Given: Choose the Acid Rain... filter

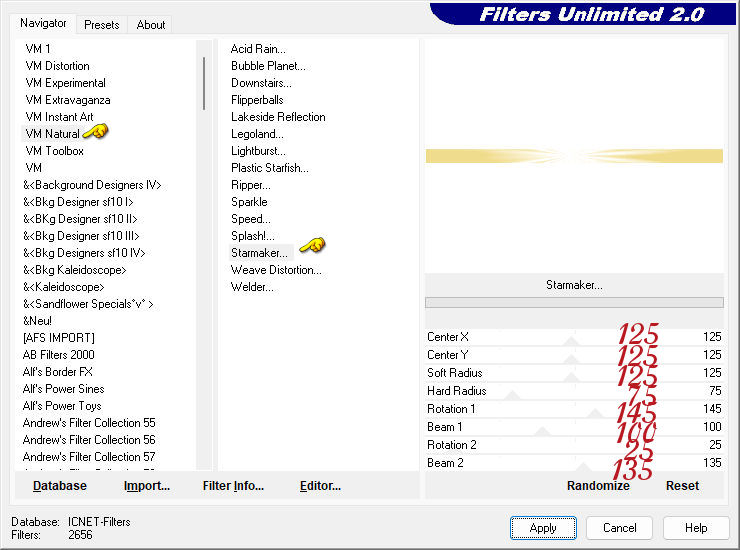Looking at the screenshot, I should [x=258, y=49].
